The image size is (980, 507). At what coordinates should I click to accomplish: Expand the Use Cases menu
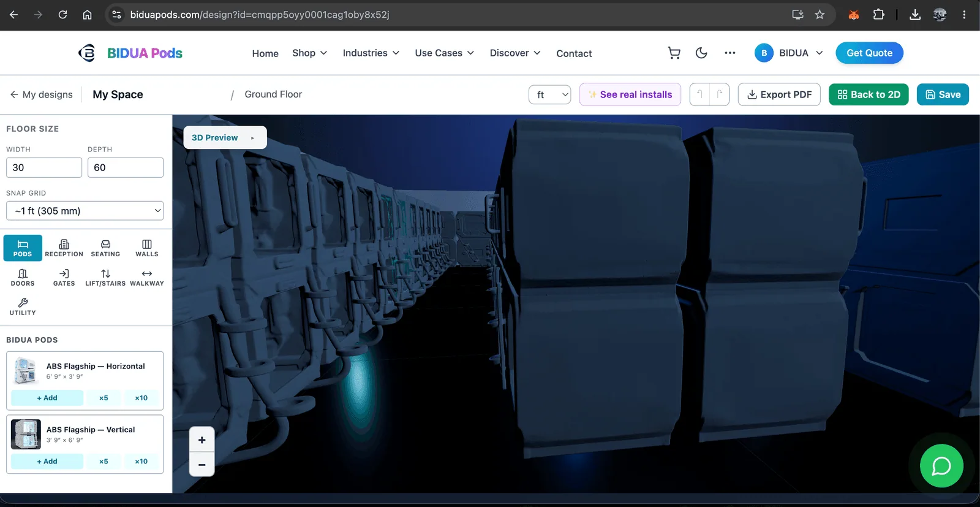pos(445,53)
